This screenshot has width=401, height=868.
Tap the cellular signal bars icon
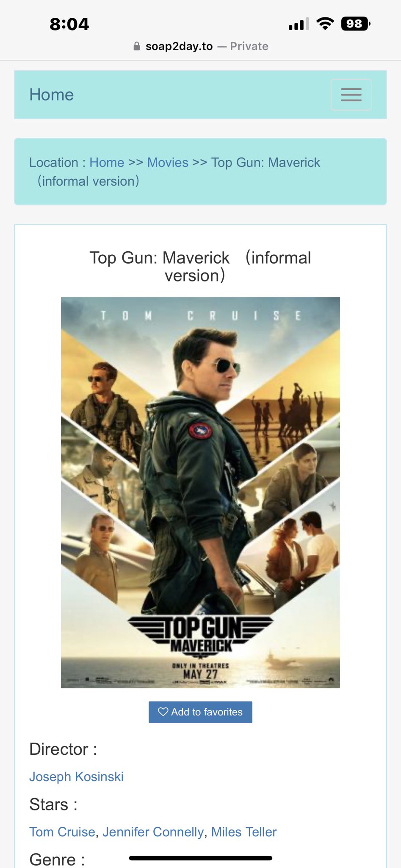[299, 24]
